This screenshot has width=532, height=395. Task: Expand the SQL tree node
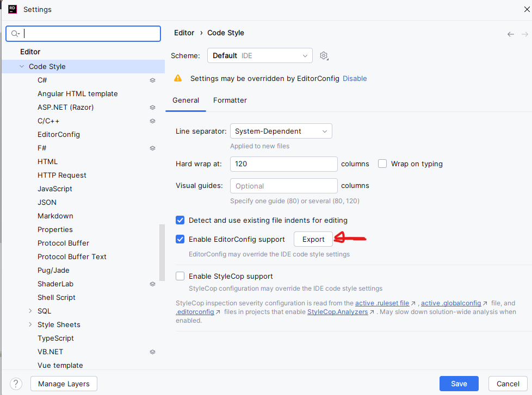coord(30,311)
